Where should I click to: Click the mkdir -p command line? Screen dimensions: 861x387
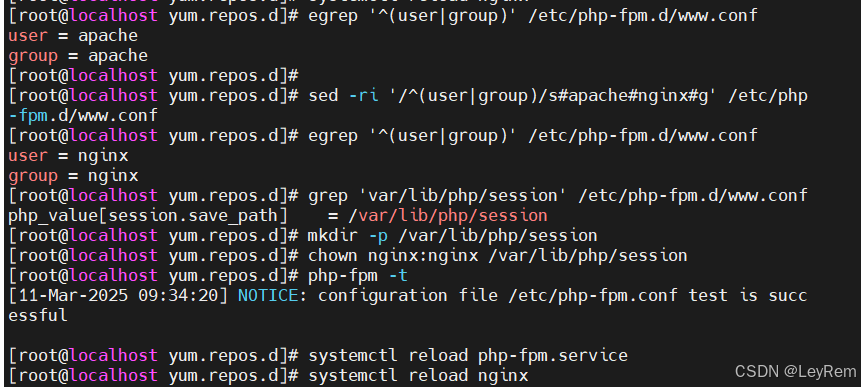point(452,236)
